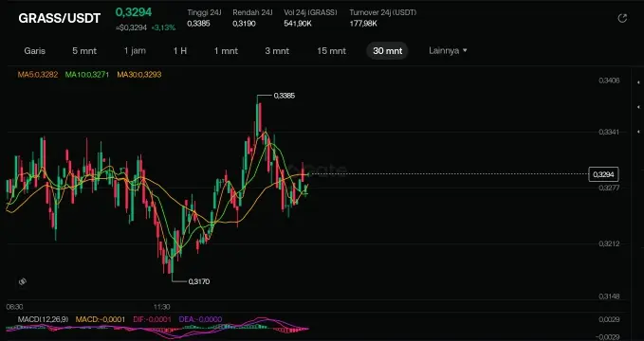Click the rotate icon on the chart
644x341 pixels.
(23, 281)
